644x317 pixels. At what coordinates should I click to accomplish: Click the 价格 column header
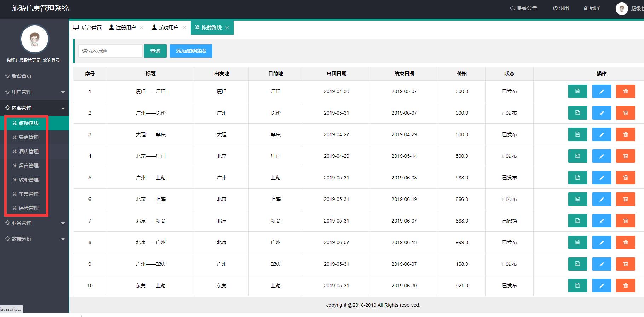click(462, 74)
